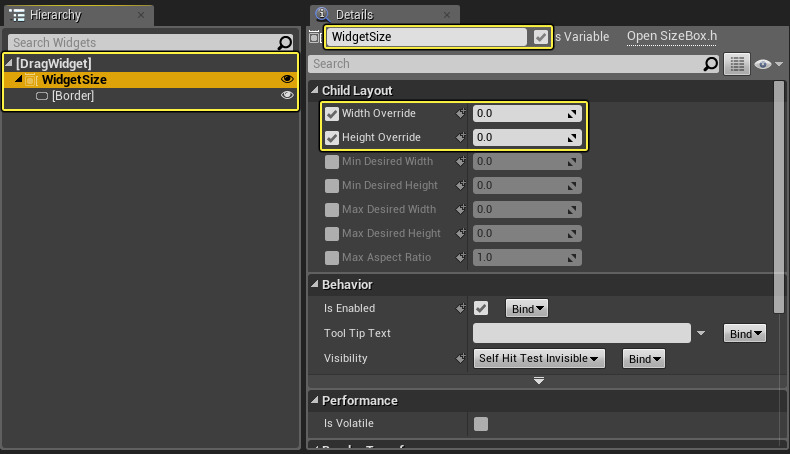The image size is (790, 454).
Task: Open the Details view options eye icon
Action: tap(765, 64)
